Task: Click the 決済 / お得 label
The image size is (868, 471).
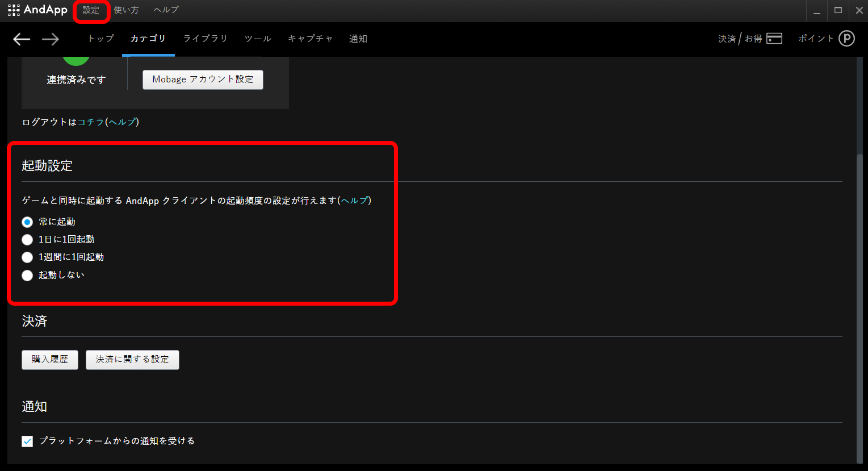Action: point(740,39)
